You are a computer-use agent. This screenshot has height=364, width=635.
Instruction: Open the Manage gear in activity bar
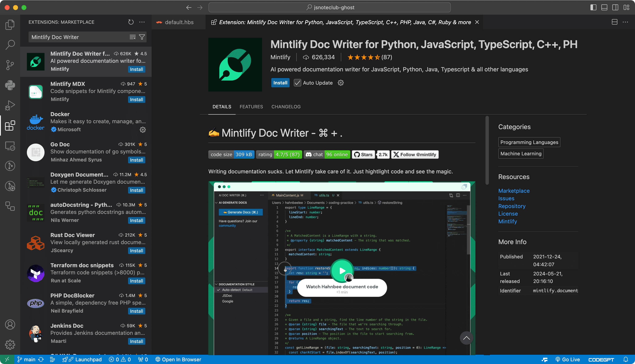tap(10, 345)
